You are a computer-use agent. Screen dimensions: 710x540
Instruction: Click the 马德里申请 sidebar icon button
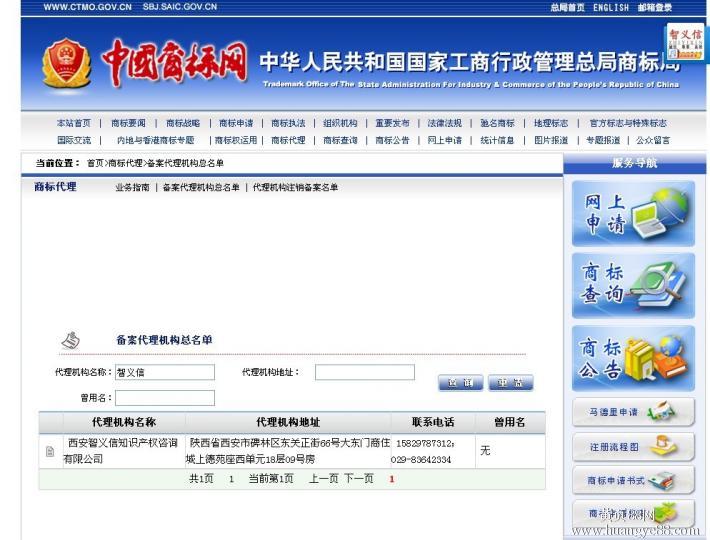[x=632, y=412]
